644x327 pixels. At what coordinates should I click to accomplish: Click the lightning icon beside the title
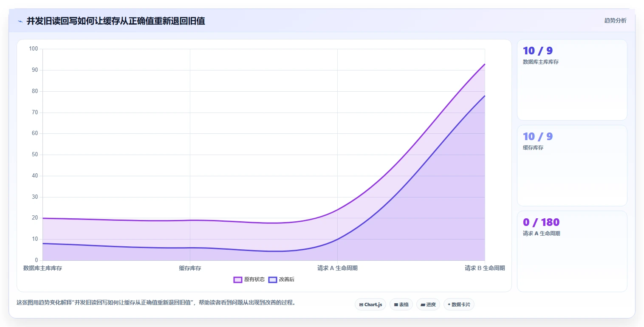pos(20,21)
